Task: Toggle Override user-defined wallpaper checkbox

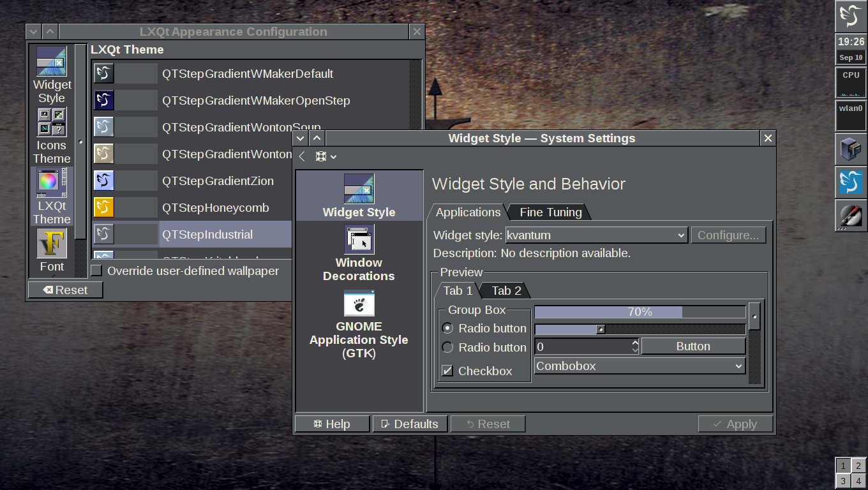Action: pos(96,271)
